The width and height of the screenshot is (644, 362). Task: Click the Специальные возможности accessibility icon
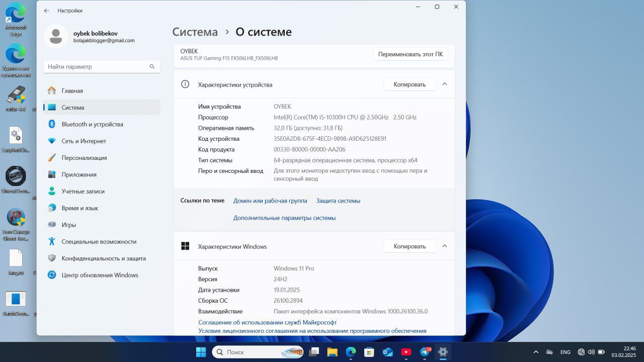[x=52, y=241]
